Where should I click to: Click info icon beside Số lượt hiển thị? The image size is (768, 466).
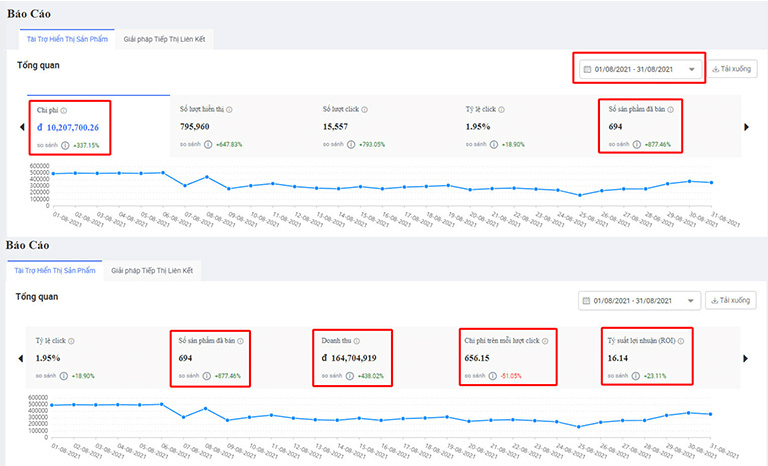point(233,108)
